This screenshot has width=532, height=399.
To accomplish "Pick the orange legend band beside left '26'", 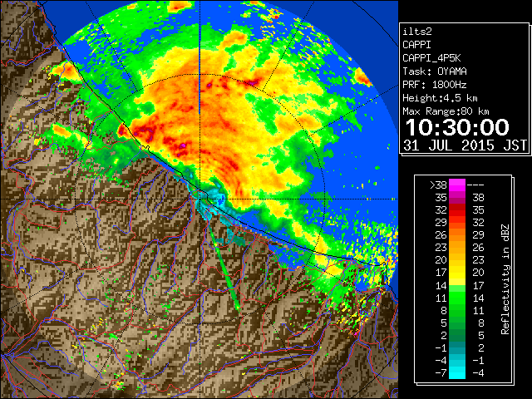I will 457,234.
